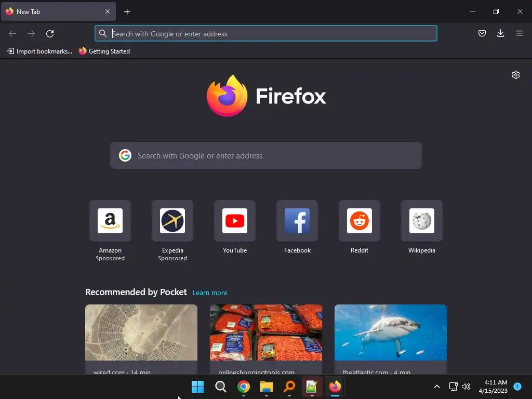Click the Back navigation arrow
Image resolution: width=532 pixels, height=399 pixels.
click(12, 34)
